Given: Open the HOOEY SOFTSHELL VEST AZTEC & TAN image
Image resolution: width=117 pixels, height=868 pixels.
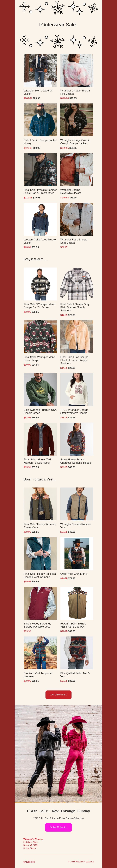Looking at the screenshot, I should [x=77, y=603].
